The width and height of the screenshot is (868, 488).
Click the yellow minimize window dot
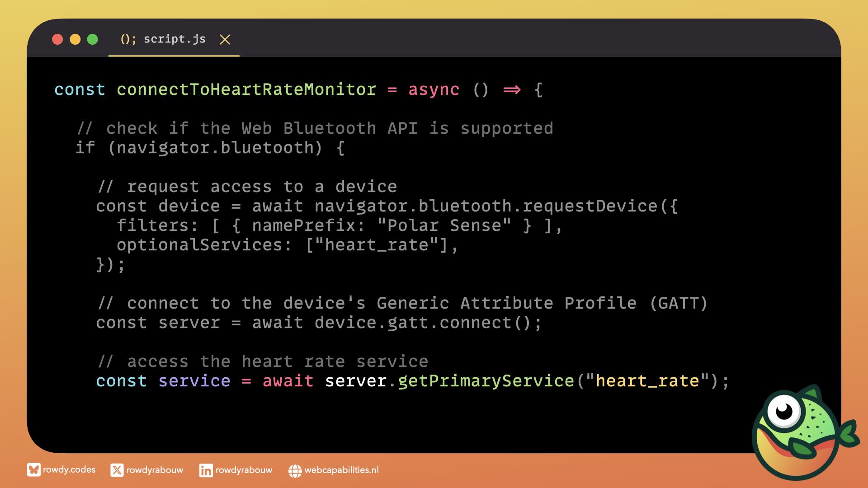click(75, 39)
